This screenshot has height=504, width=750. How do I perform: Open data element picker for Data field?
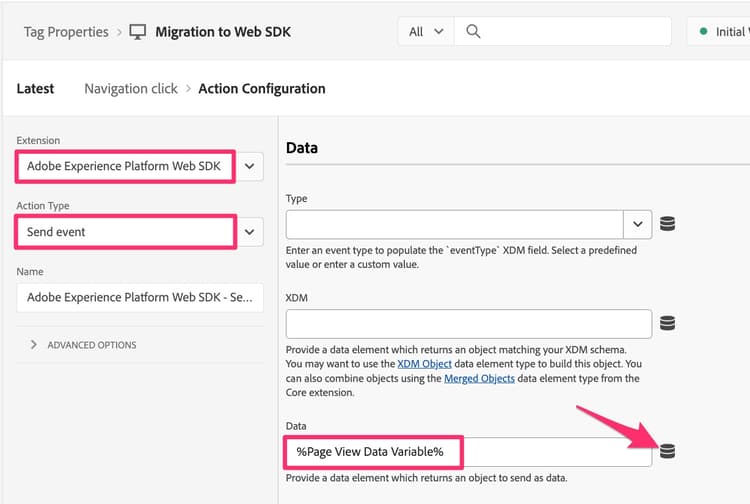click(668, 451)
